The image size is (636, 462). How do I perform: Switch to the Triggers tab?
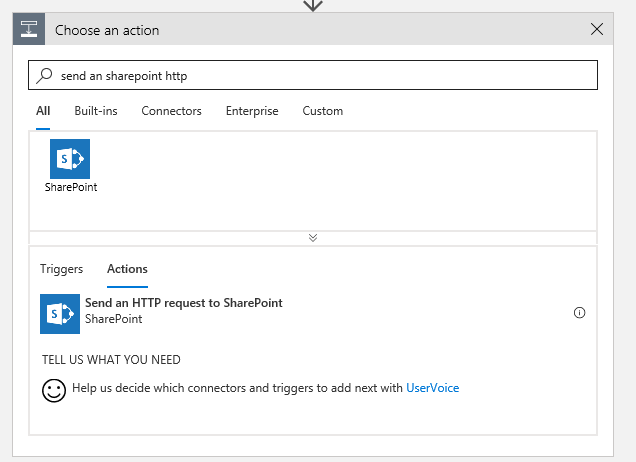click(x=61, y=269)
